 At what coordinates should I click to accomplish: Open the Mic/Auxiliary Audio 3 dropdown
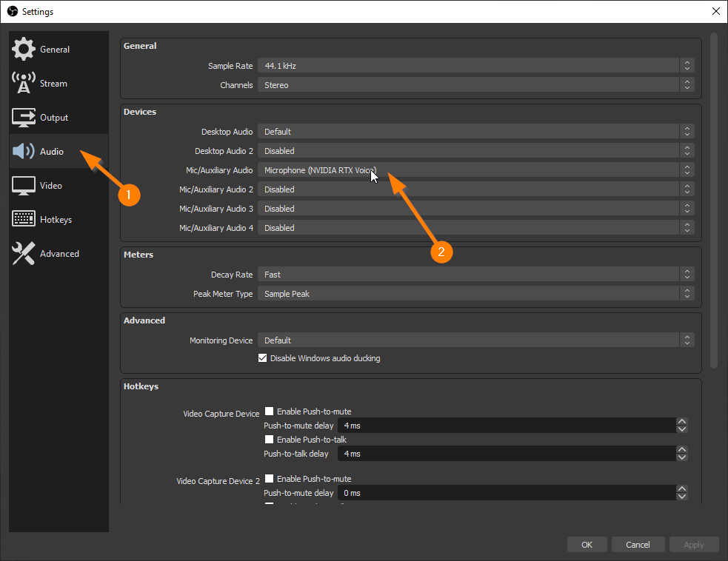pyautogui.click(x=476, y=209)
